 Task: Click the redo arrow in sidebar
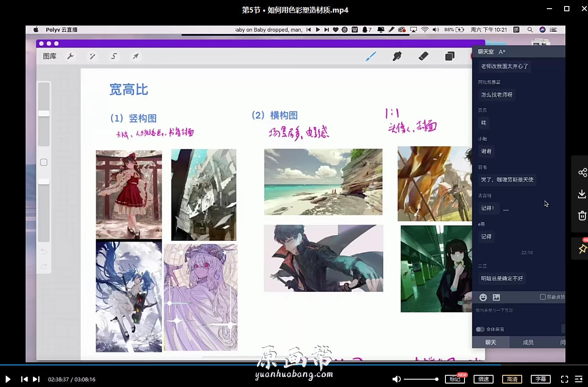(44, 267)
